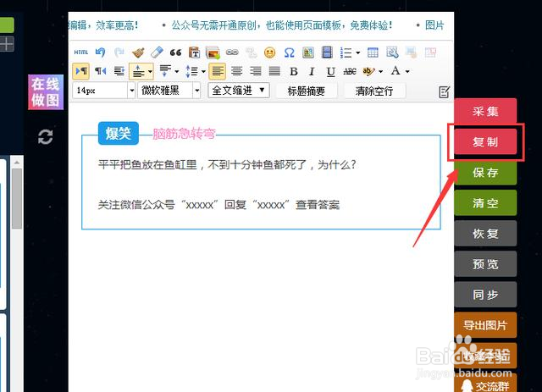Screen dimensions: 542x392
Task: Toggle right-to-left text direction
Action: click(100, 71)
